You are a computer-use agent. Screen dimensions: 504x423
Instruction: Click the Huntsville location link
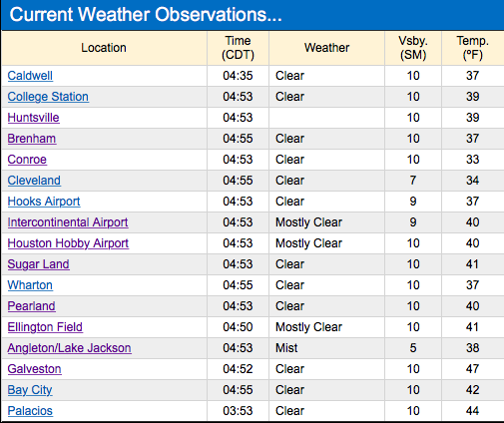tap(33, 118)
